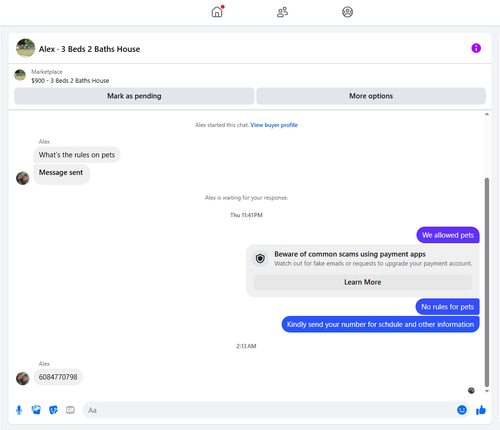
Task: Open Marketplace listing thumbnail
Action: (x=20, y=75)
